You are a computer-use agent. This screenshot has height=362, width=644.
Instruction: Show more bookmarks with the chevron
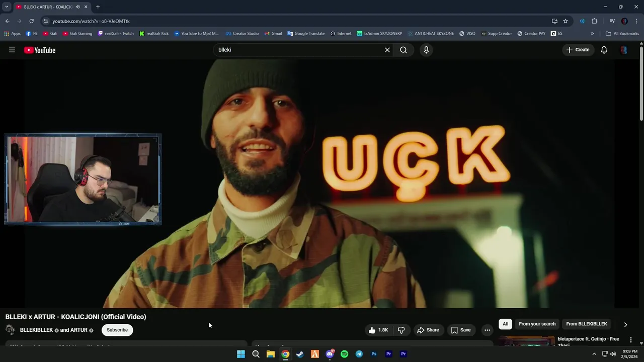592,34
